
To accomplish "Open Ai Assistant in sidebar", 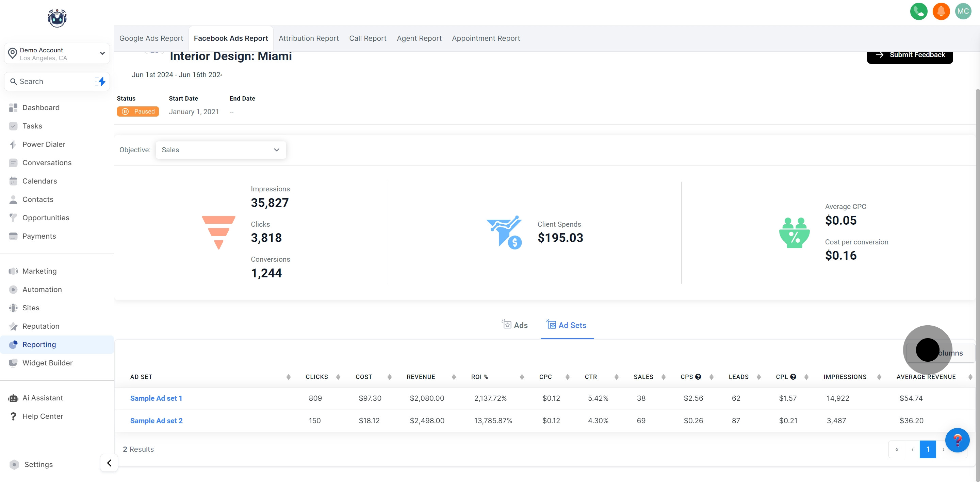I will click(42, 398).
